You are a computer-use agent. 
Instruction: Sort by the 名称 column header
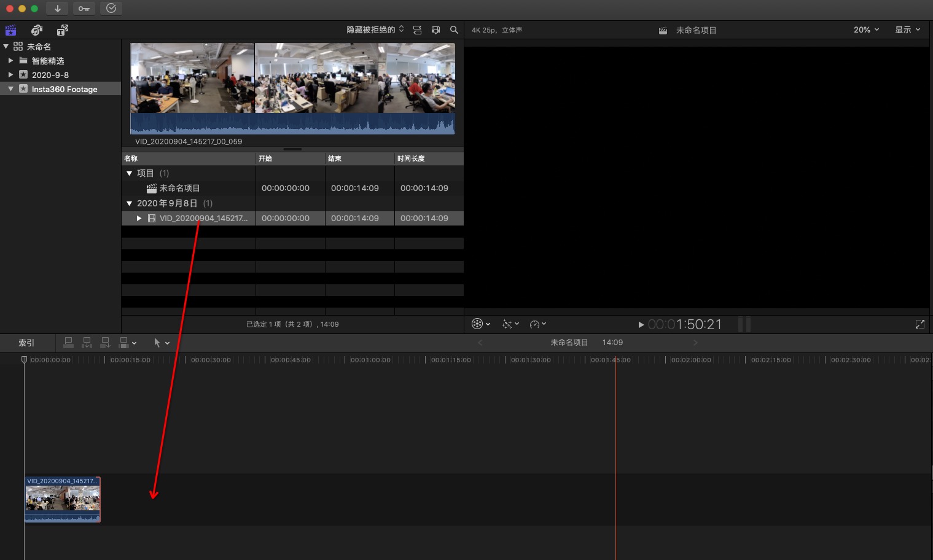click(189, 158)
